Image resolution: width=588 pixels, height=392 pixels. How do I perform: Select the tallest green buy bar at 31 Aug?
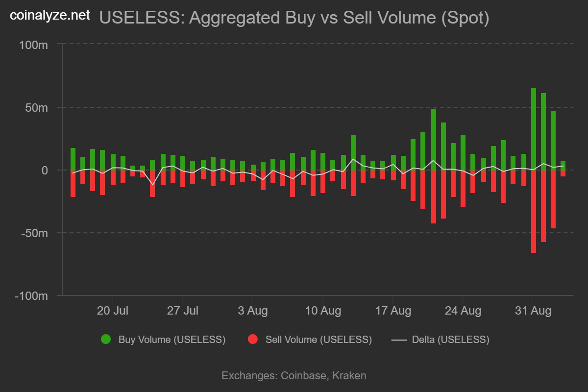tap(534, 129)
